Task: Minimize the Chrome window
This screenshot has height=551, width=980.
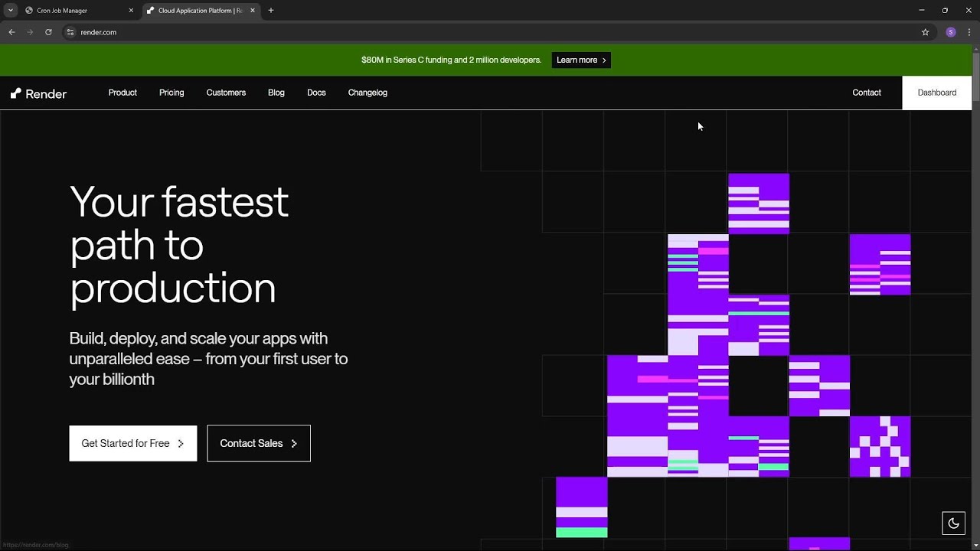Action: 921,11
